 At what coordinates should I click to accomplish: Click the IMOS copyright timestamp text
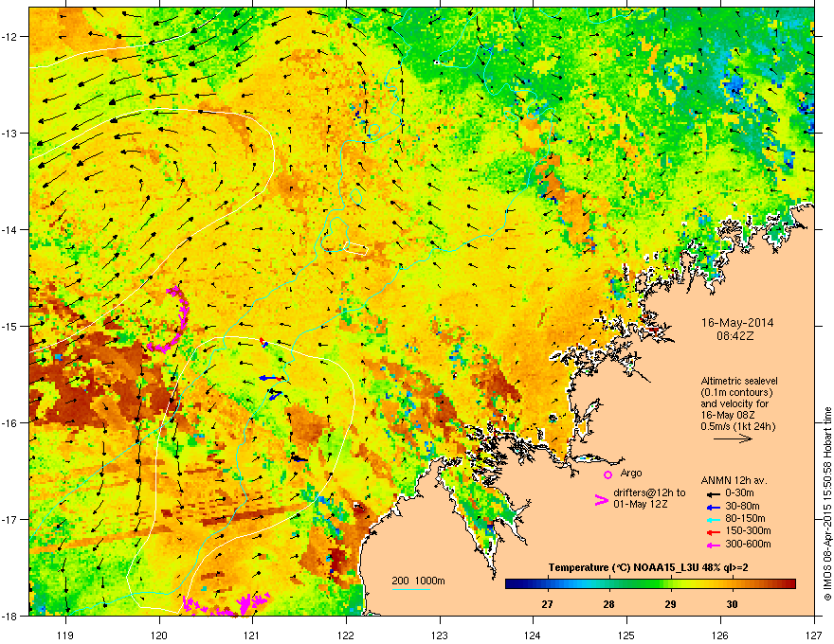click(x=827, y=504)
